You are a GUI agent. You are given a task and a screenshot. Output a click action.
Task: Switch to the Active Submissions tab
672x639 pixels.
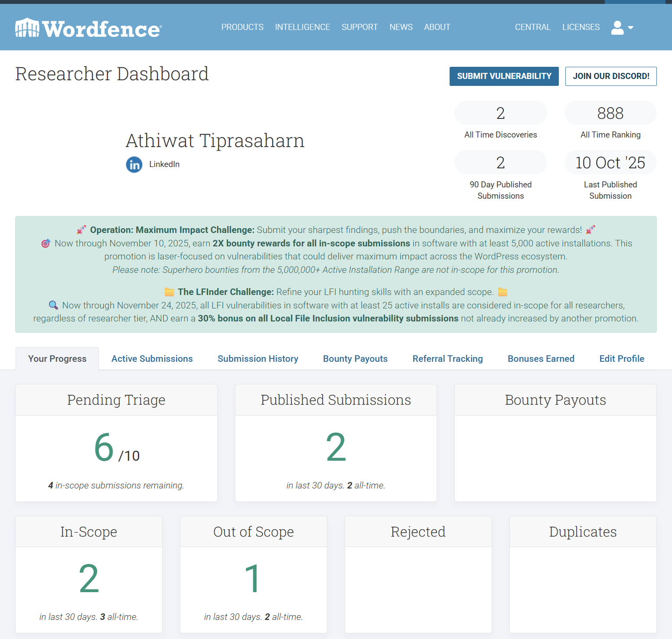[x=152, y=359]
